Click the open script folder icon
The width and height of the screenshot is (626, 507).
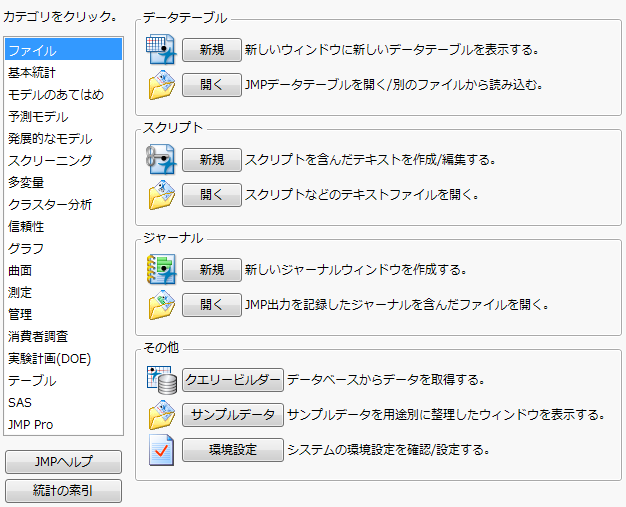161,195
